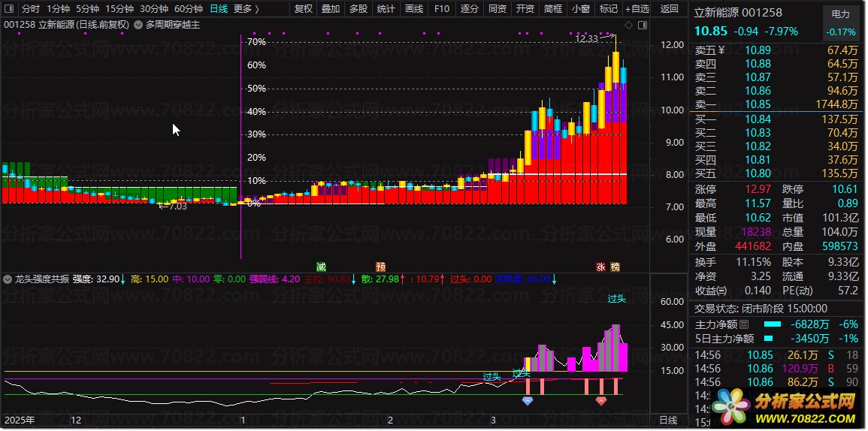
Task: Toggle the left sidebar panel icon
Action: click(x=11, y=9)
